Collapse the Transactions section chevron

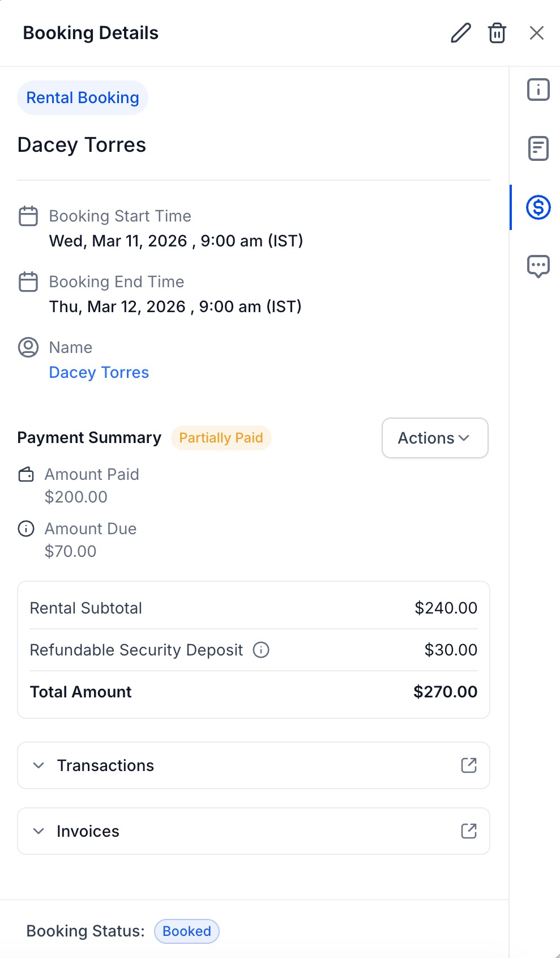tap(39, 765)
